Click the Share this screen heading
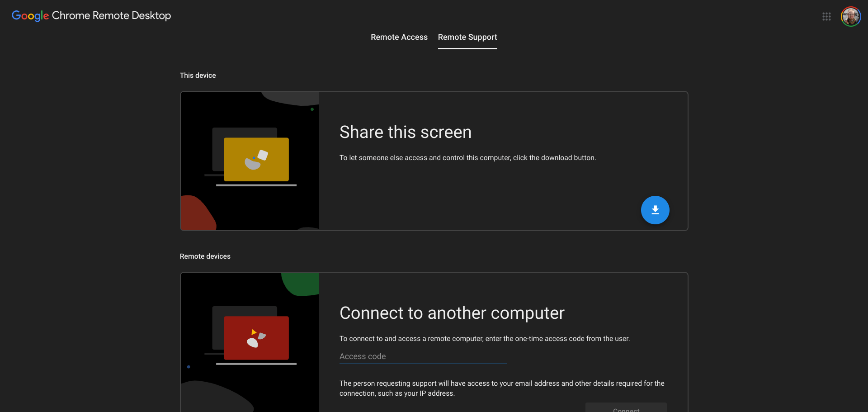The height and width of the screenshot is (412, 868). pos(406,132)
